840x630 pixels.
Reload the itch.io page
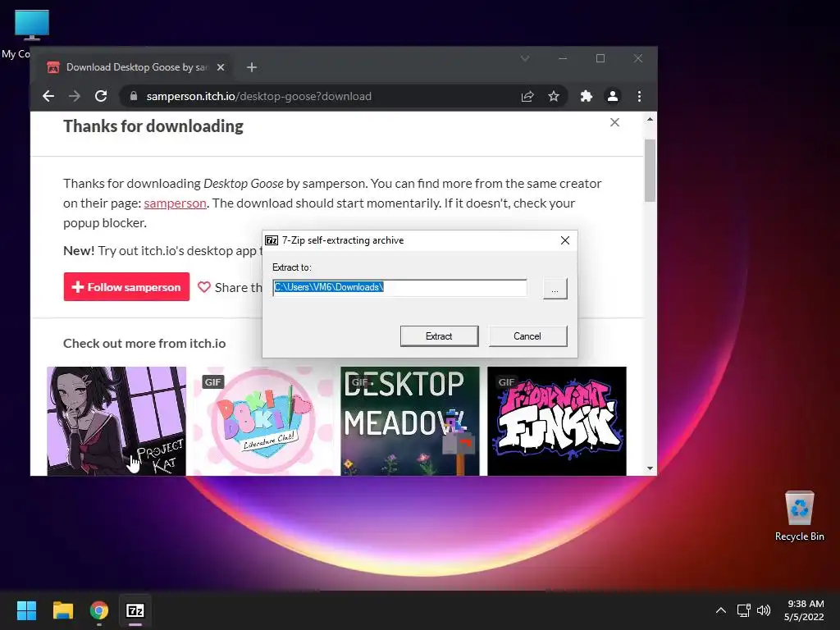(101, 97)
